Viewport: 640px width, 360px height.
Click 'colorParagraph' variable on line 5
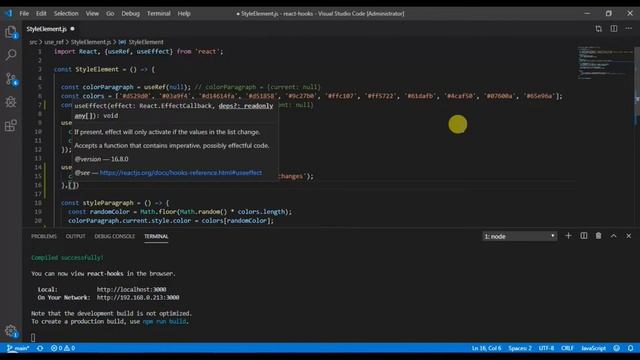coord(108,87)
